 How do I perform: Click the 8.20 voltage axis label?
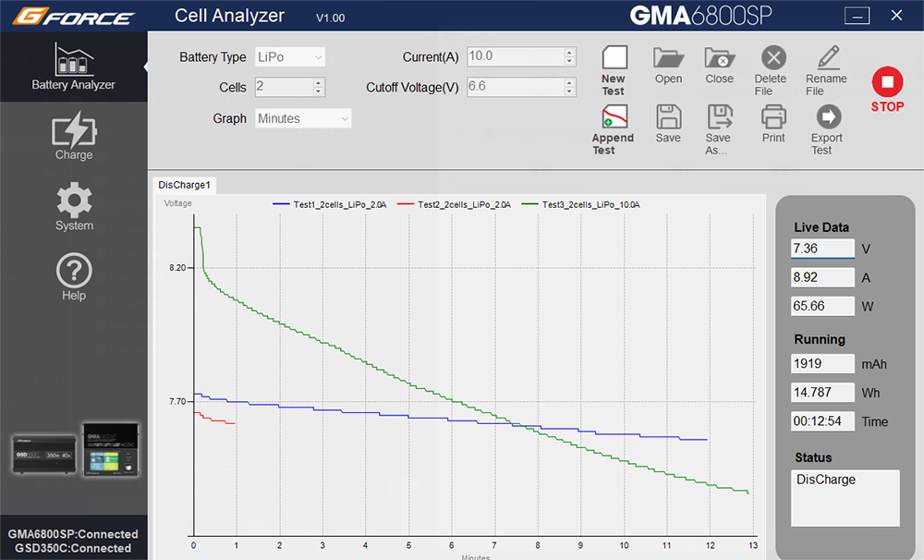click(x=177, y=268)
